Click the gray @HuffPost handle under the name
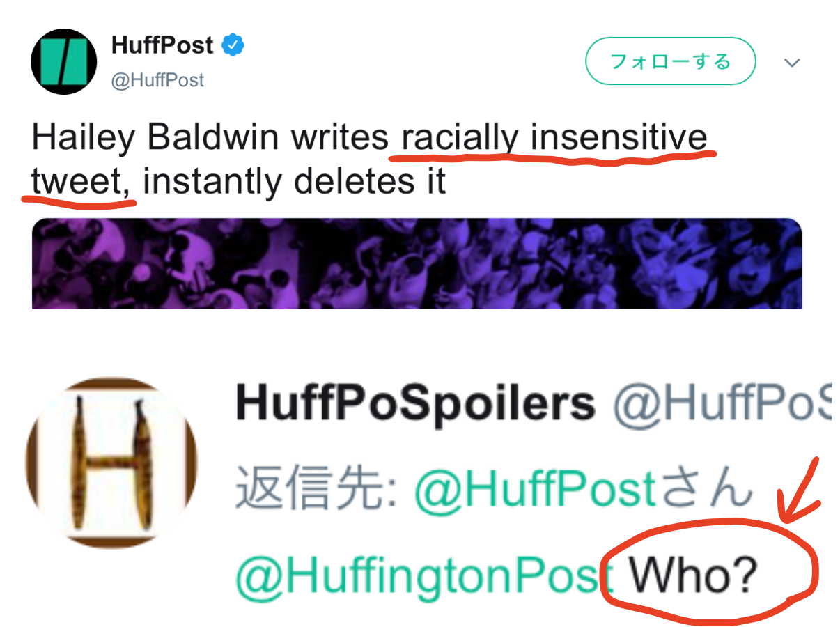Image resolution: width=840 pixels, height=627 pixels. pyautogui.click(x=157, y=80)
